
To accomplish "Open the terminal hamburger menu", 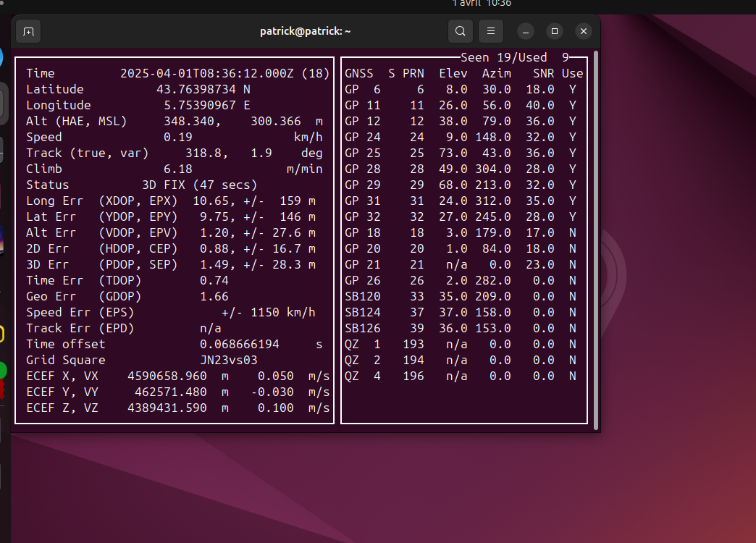I will click(491, 31).
